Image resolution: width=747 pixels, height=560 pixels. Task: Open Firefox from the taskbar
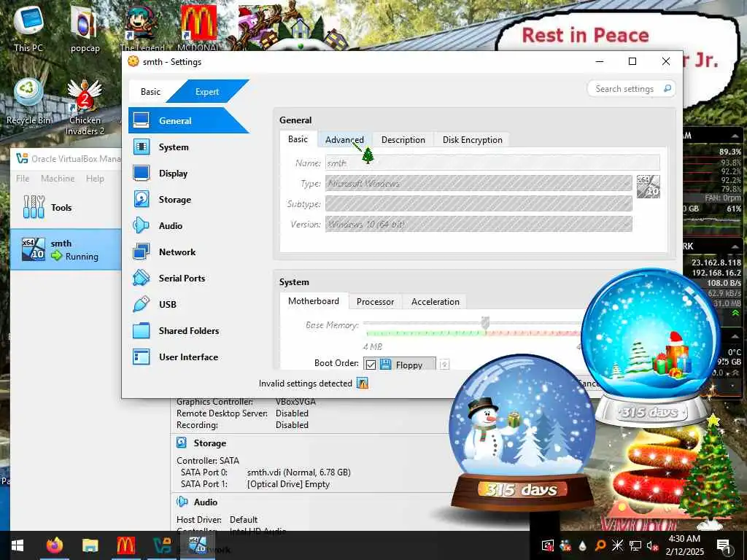point(55,545)
